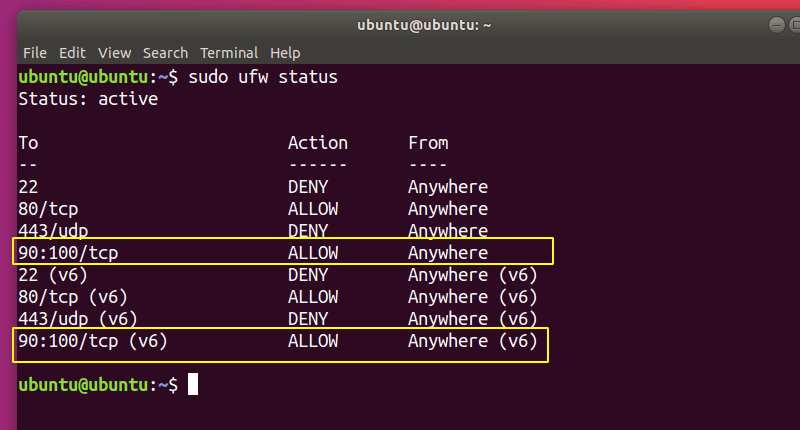The height and width of the screenshot is (430, 800).
Task: Click the "Action" column header
Action: pyautogui.click(x=317, y=143)
